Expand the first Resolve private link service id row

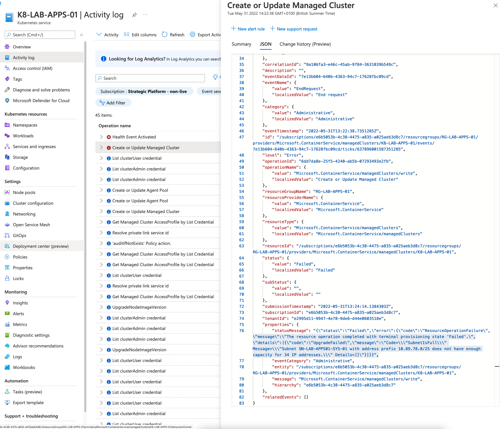point(101,233)
